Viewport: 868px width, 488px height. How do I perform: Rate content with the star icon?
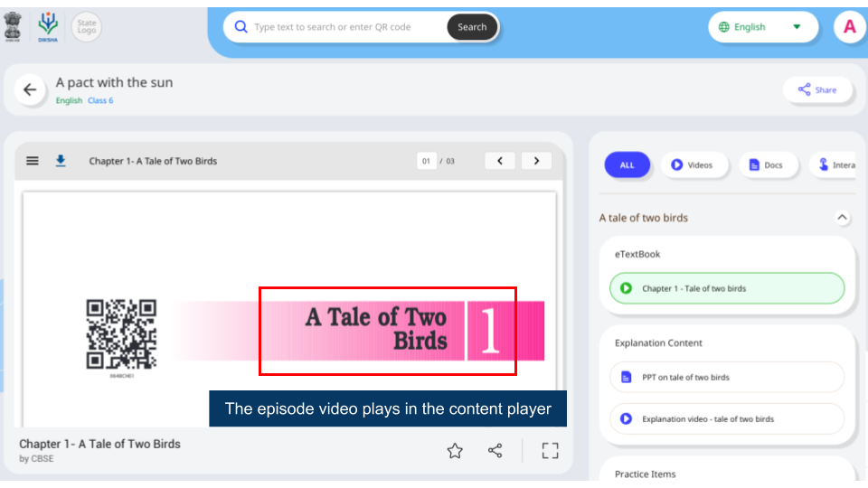point(455,450)
